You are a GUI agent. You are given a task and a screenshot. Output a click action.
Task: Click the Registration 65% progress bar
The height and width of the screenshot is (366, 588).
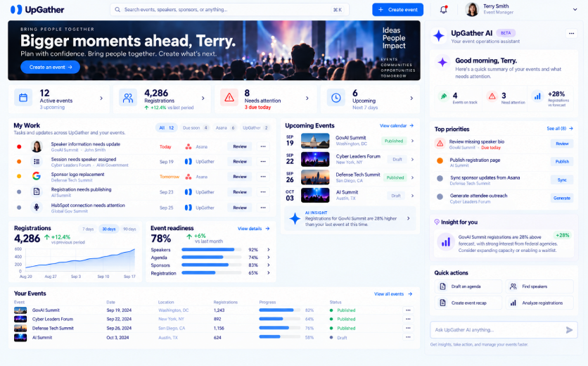tap(212, 273)
